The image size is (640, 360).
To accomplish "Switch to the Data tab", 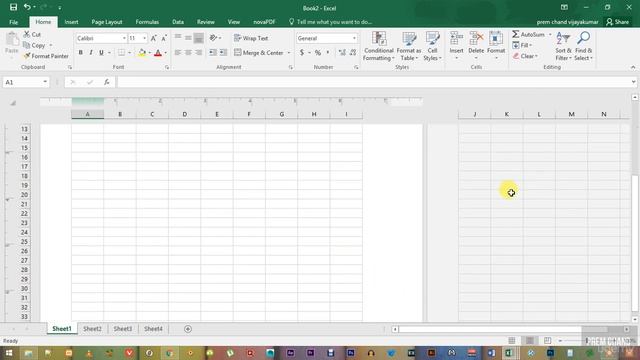I will click(x=178, y=22).
